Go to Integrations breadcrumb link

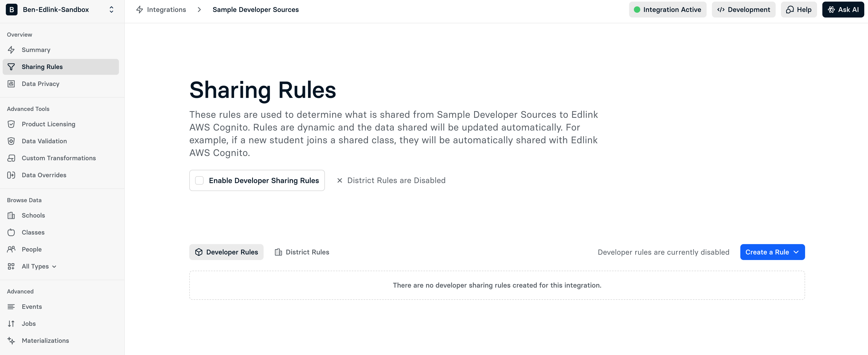pyautogui.click(x=166, y=10)
